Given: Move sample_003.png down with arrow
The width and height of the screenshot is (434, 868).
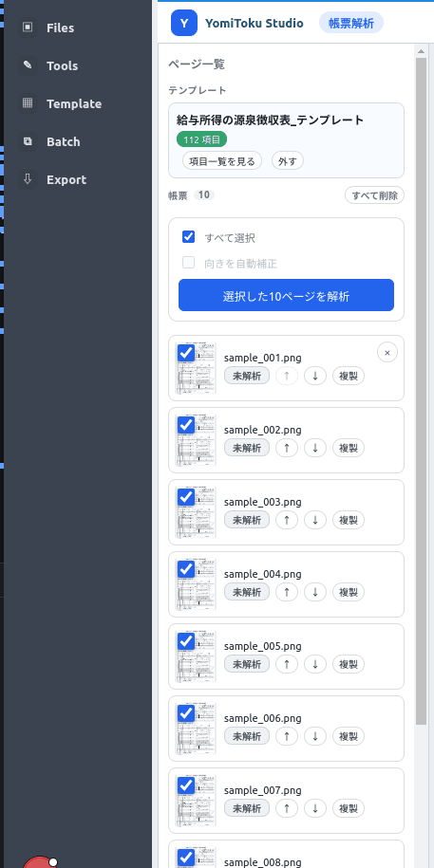Looking at the screenshot, I should click(315, 520).
